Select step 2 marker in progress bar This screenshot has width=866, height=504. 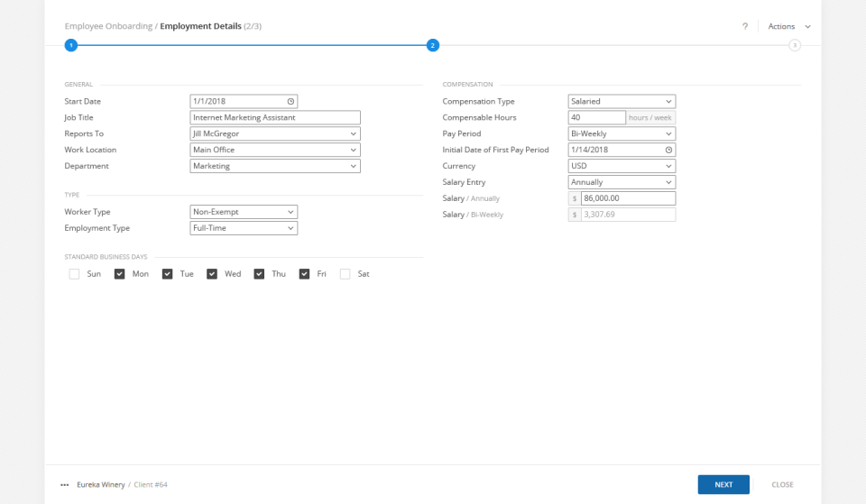pos(432,45)
